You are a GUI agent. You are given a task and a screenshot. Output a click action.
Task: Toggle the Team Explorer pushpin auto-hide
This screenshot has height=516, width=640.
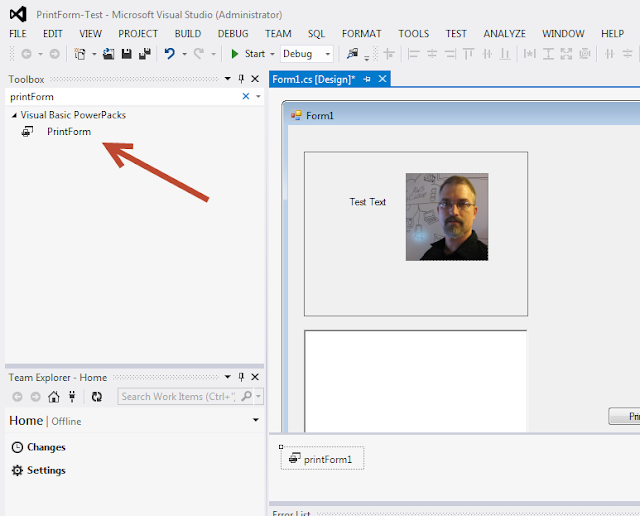coord(241,377)
